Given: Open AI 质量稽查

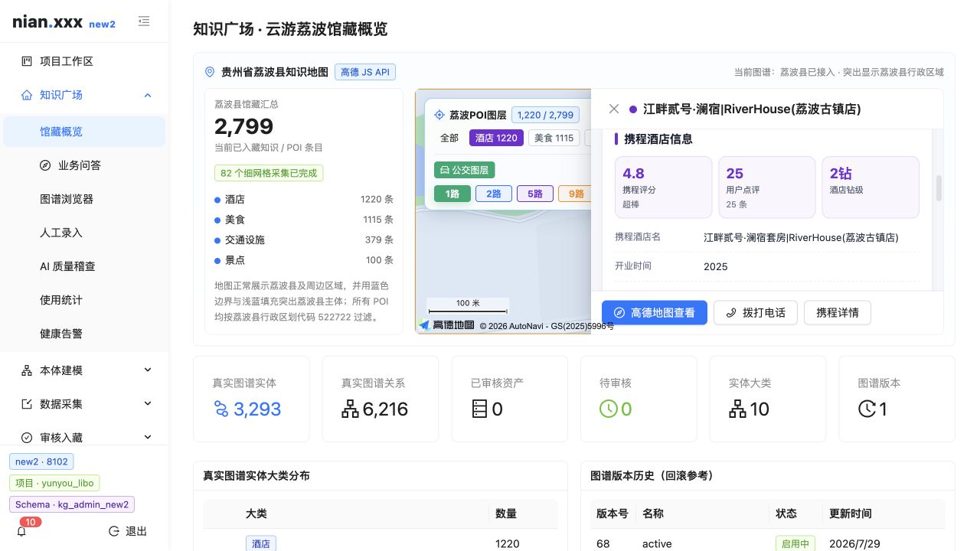Looking at the screenshot, I should (x=84, y=266).
